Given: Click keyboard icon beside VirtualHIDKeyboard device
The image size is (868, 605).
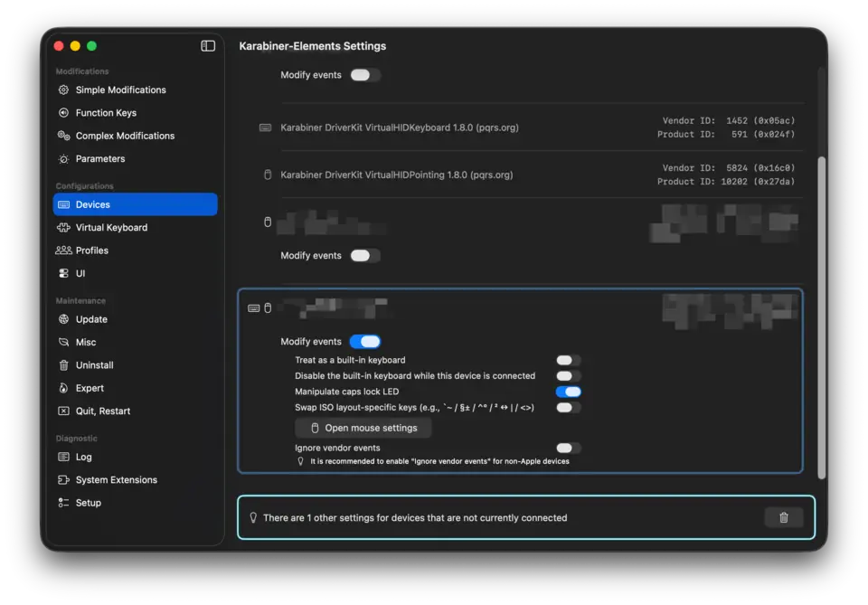Looking at the screenshot, I should click(x=266, y=128).
